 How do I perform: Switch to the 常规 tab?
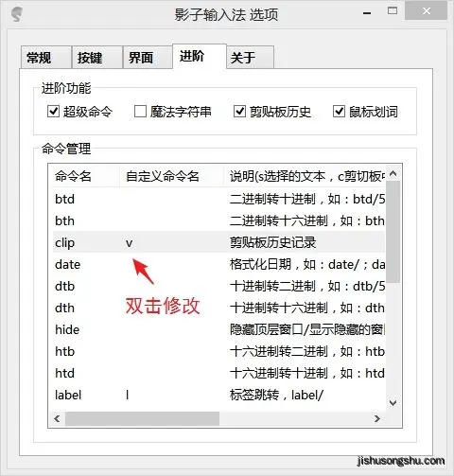[x=46, y=57]
